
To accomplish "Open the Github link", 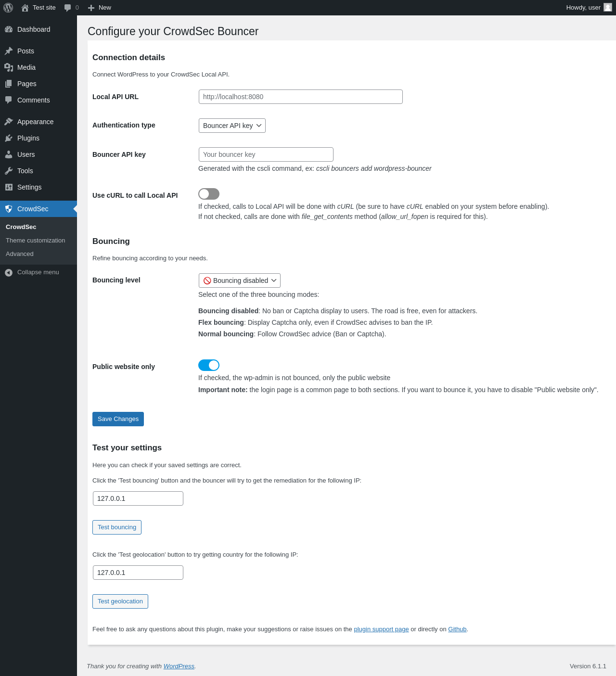I will (x=457, y=629).
